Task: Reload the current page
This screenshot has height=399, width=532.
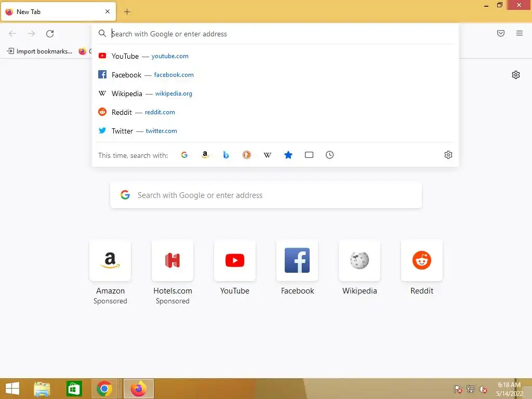Action: [x=50, y=34]
